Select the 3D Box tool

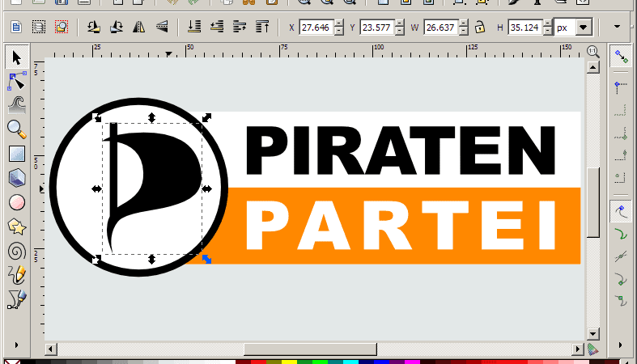pos(17,178)
